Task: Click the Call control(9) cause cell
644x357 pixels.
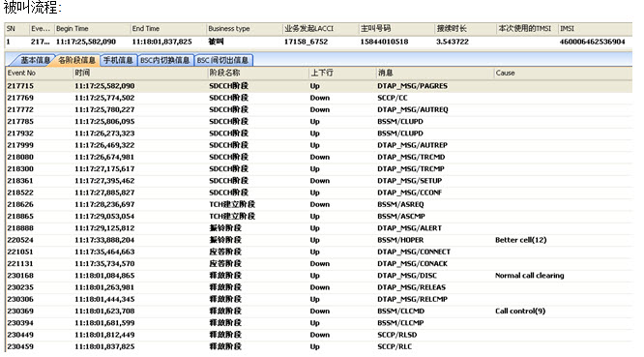Action: [x=520, y=311]
